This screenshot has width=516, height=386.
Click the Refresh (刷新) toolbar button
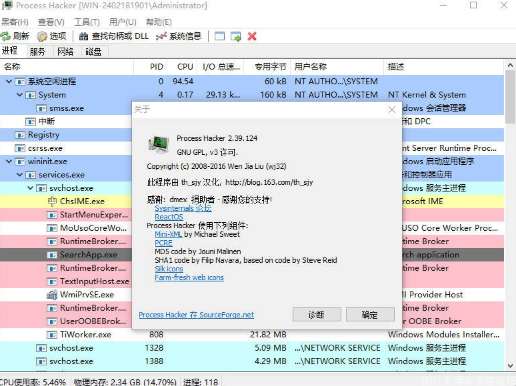15,36
